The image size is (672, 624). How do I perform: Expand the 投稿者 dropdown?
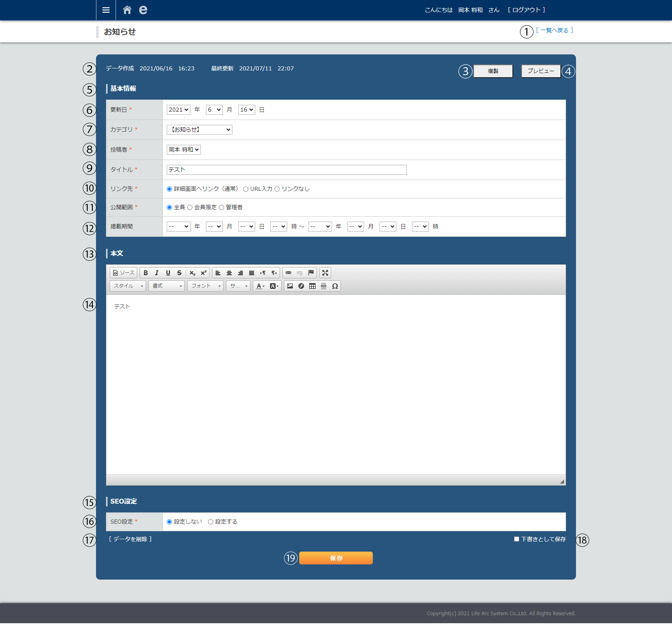pos(184,150)
